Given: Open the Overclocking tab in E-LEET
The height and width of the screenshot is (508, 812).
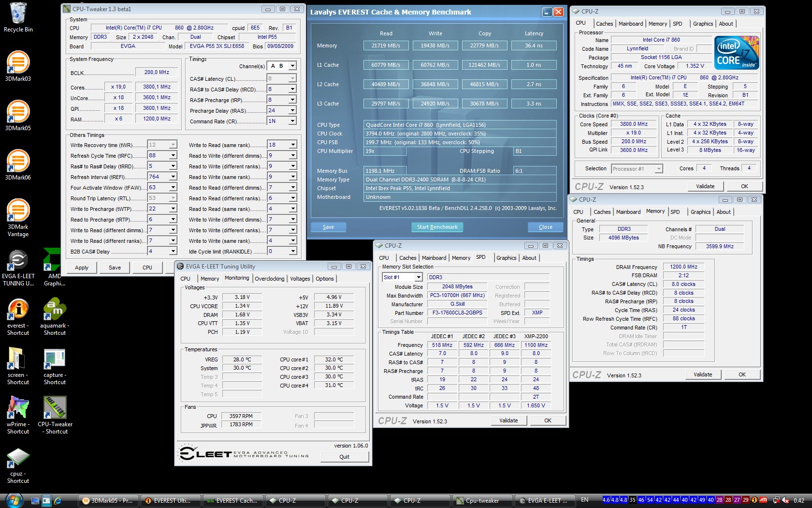Looking at the screenshot, I should tap(269, 279).
